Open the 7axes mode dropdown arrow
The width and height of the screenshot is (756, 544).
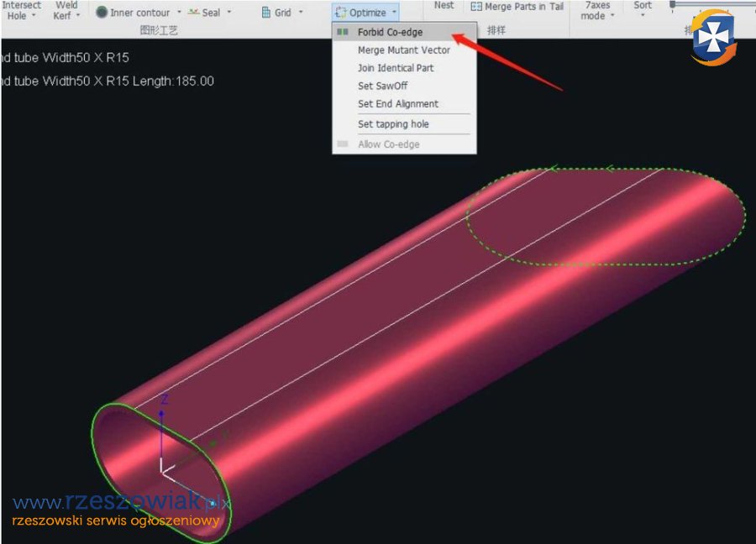pyautogui.click(x=612, y=16)
